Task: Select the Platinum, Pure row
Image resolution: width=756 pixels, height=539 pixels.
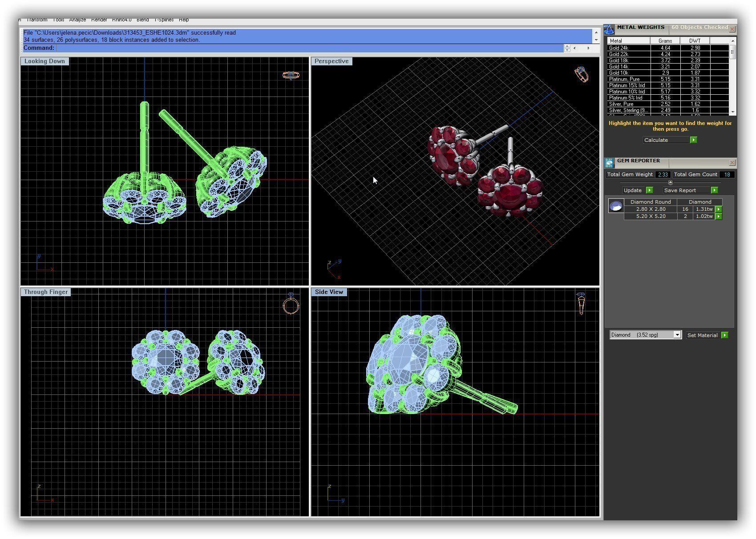Action: [x=668, y=79]
